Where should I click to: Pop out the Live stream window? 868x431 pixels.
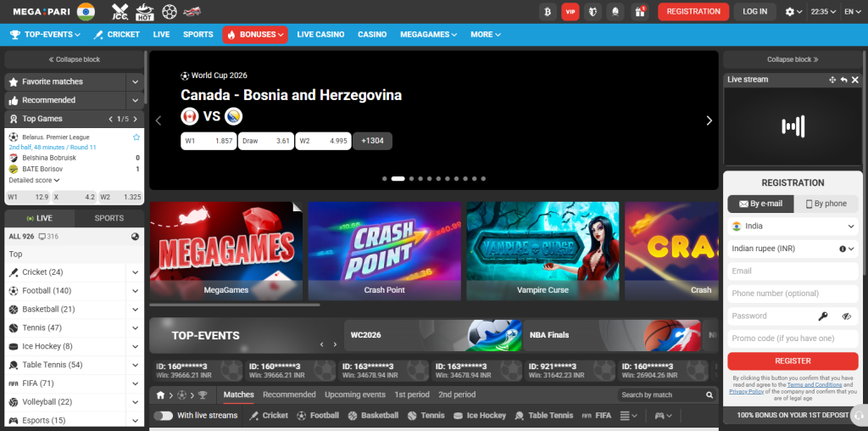coord(843,80)
